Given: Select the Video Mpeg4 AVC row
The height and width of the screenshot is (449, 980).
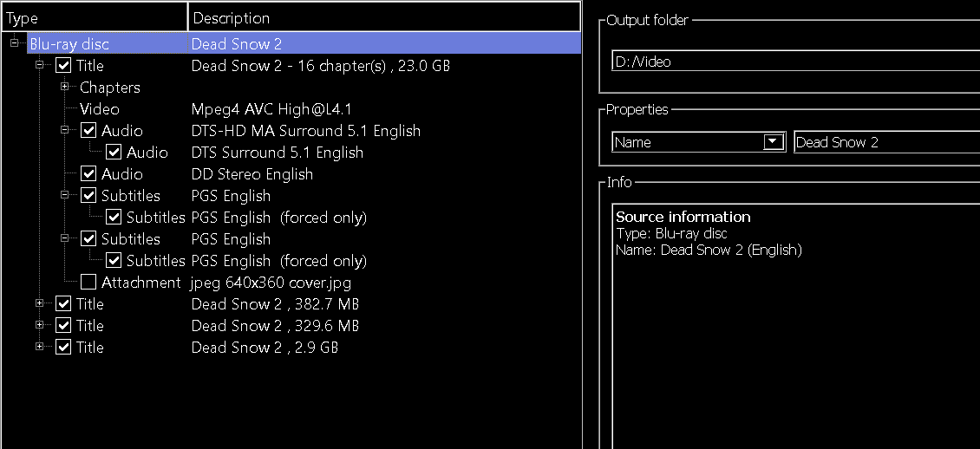Looking at the screenshot, I should pos(291,108).
